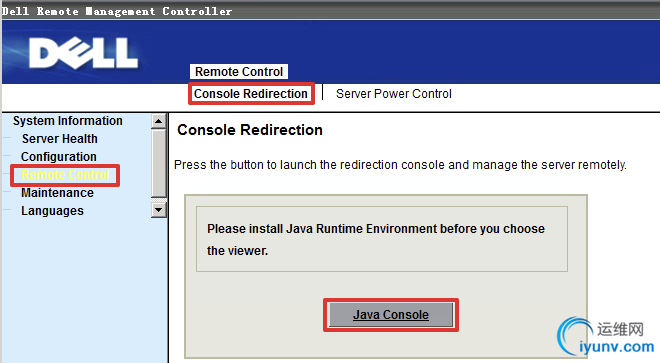Screen dimensions: 660x363
Task: Open Languages in the navigation tree
Action: coord(52,211)
